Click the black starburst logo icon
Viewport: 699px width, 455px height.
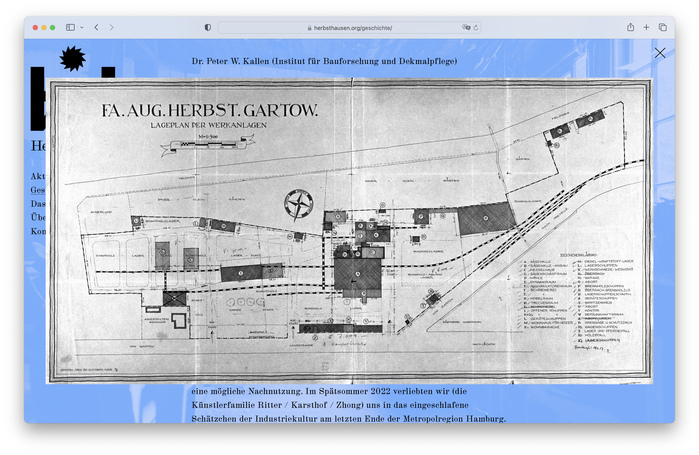(x=73, y=58)
